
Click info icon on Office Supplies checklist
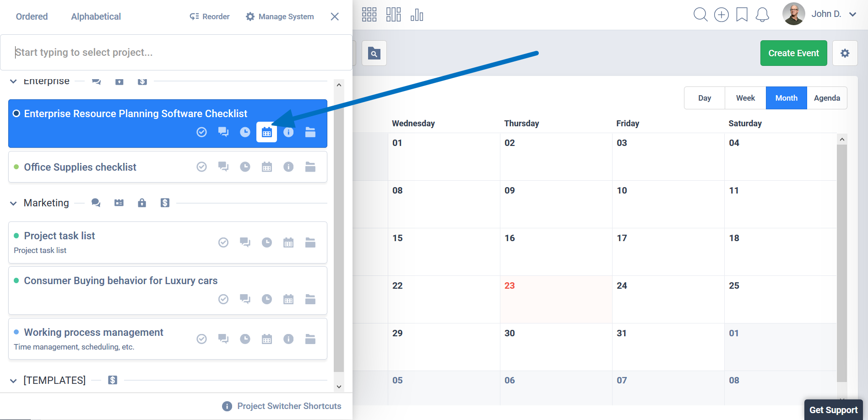[288, 167]
